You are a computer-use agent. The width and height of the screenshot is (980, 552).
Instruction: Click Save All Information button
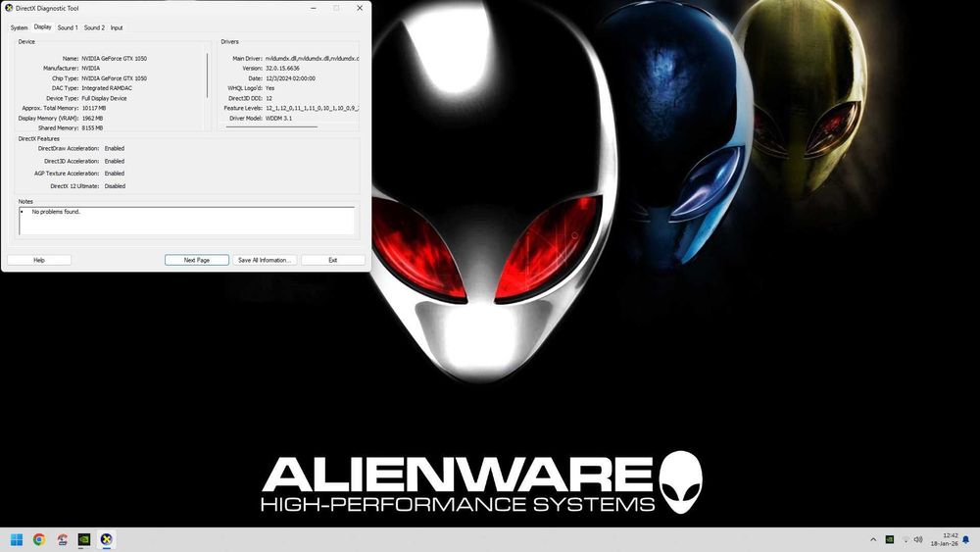click(x=265, y=260)
